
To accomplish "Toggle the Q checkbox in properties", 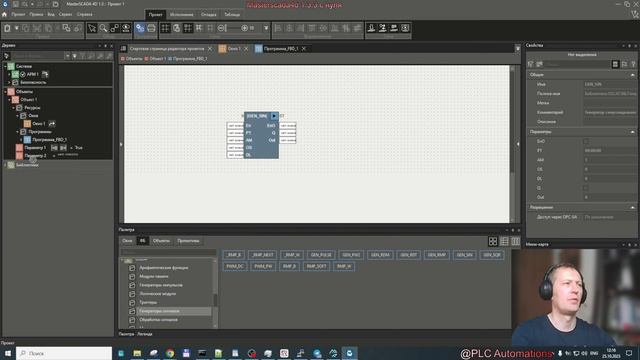I will tap(586, 188).
